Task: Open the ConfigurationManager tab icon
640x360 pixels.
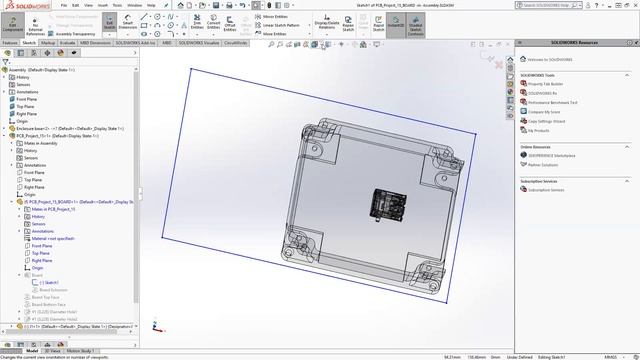Action: (34, 53)
